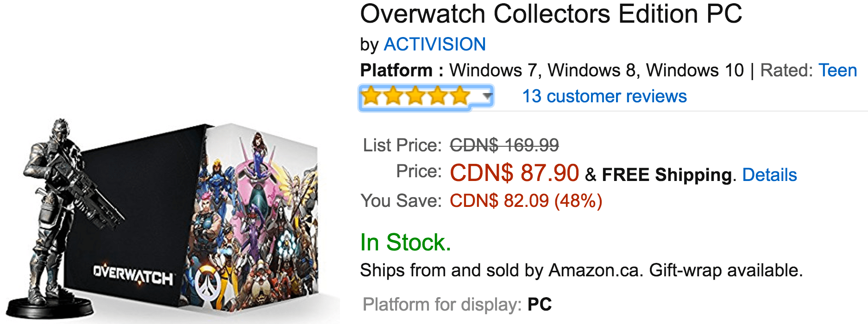Click the fourth gold rating star
The height and width of the screenshot is (324, 868).
(437, 96)
